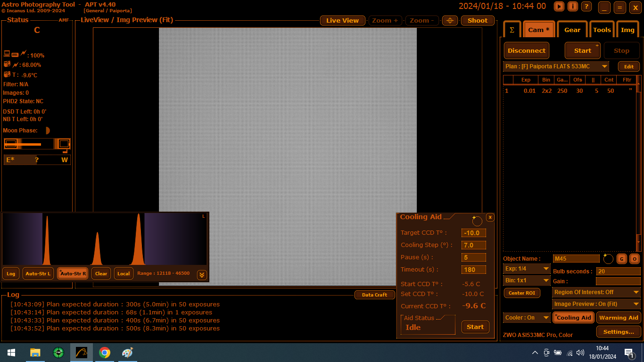Open the notification center icon

coord(629,353)
